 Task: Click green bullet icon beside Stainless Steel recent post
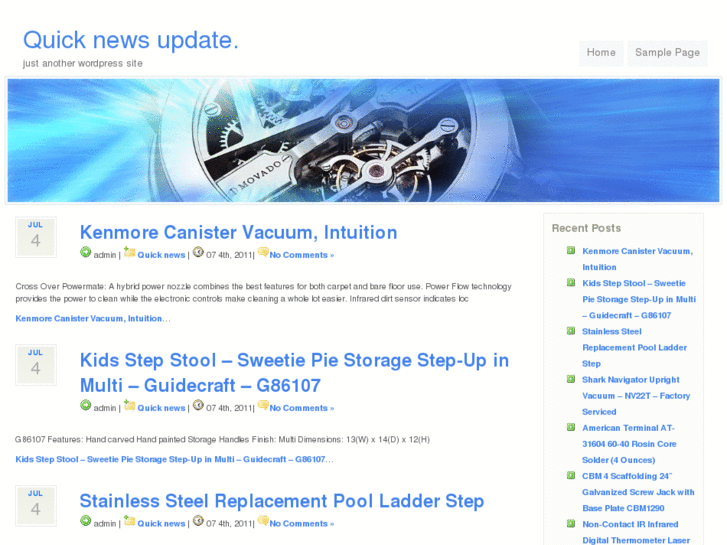click(571, 331)
